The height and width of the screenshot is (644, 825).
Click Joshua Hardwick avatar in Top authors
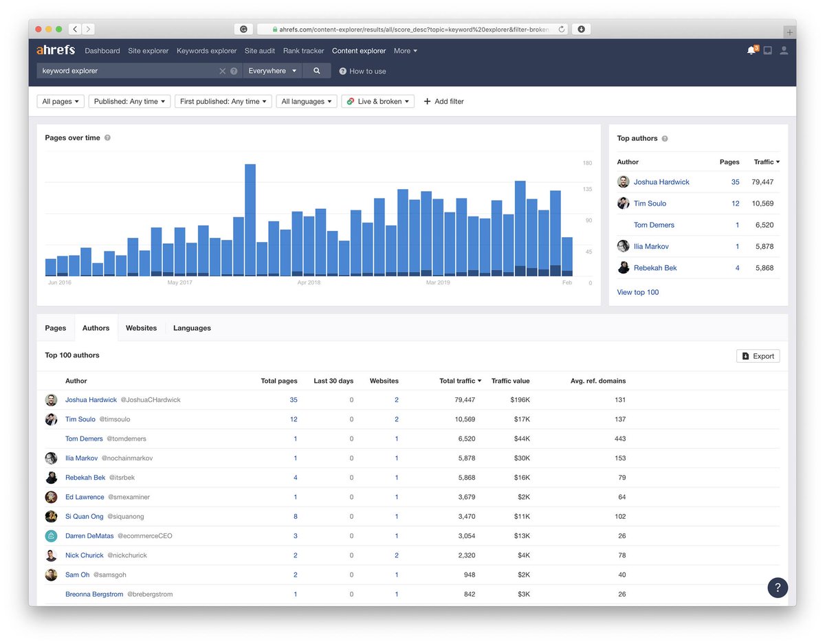[623, 182]
